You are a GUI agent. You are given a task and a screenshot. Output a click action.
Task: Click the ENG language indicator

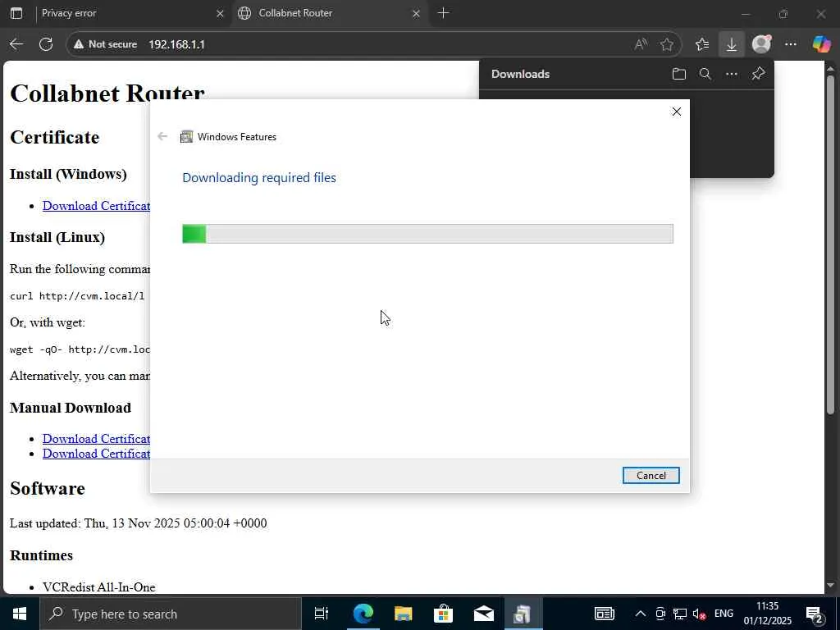[724, 614]
